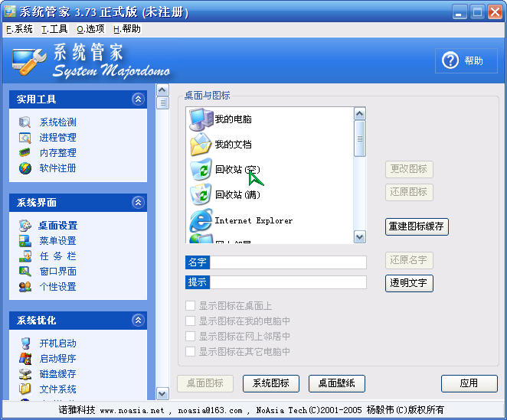Screen dimensions: 507x420
Task: Click the icon list scrollbar thumb
Action: (359, 138)
